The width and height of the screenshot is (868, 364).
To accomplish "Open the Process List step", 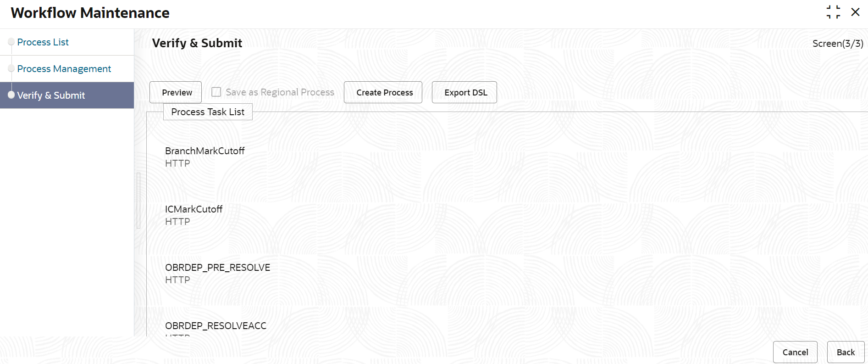I will 43,42.
